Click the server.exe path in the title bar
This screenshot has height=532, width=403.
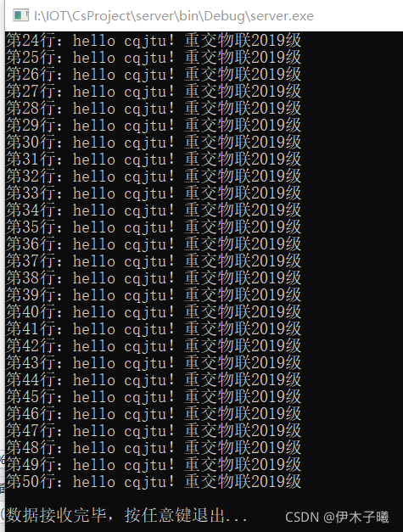click(174, 16)
